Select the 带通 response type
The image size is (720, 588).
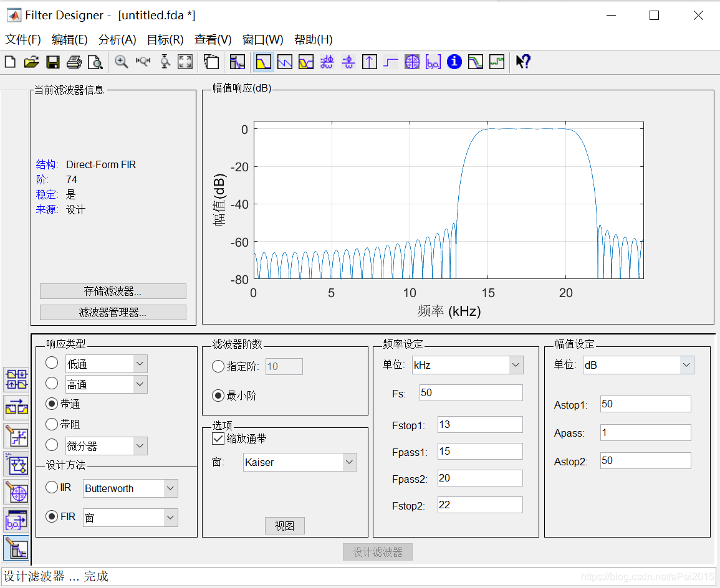[52, 403]
